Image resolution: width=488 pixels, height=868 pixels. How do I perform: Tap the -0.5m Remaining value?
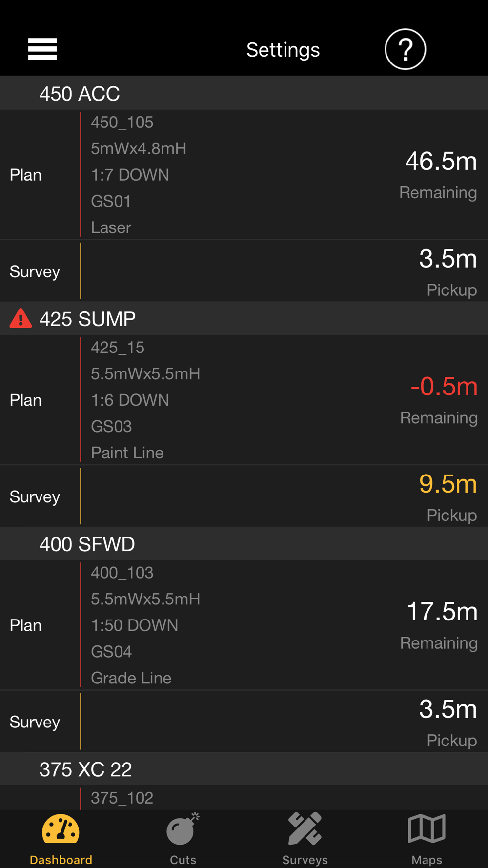[444, 387]
